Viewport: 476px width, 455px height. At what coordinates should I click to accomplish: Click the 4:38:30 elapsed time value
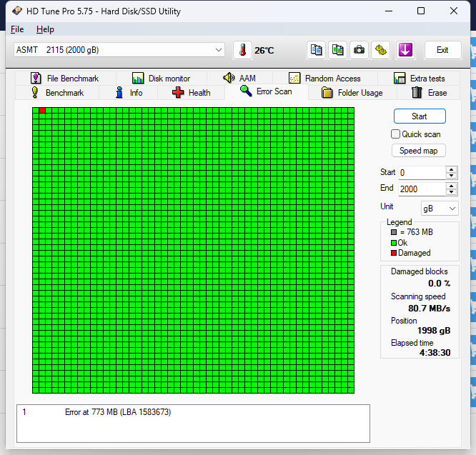pos(435,352)
